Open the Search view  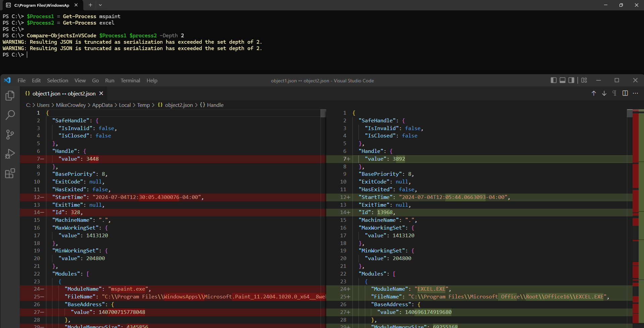point(10,115)
